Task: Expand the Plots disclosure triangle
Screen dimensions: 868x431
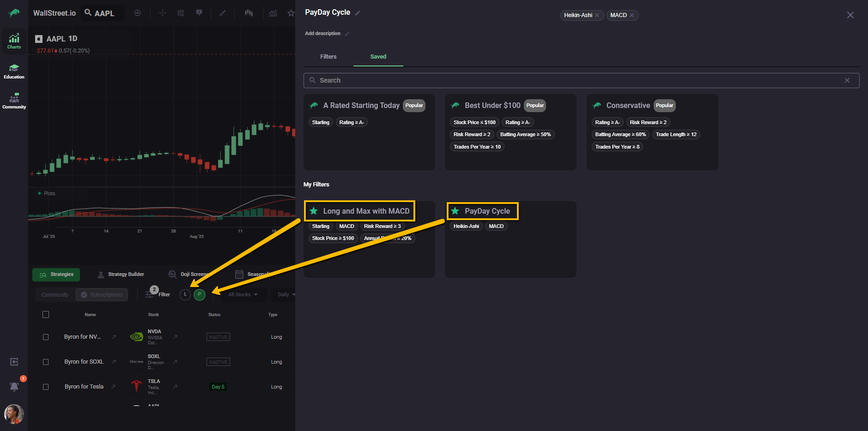Action: [x=40, y=193]
